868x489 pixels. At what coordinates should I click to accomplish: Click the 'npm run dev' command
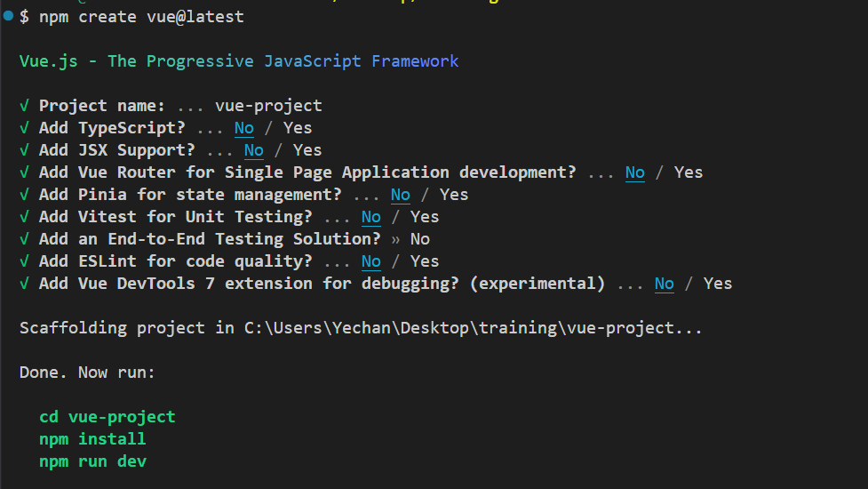(92, 461)
